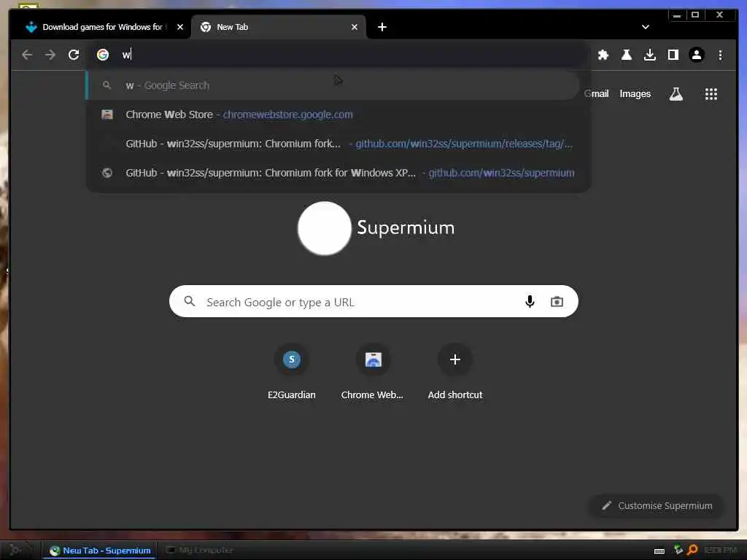Screen dimensions: 747x560
Task: Click the taskbar start button
Action: click(x=16, y=551)
